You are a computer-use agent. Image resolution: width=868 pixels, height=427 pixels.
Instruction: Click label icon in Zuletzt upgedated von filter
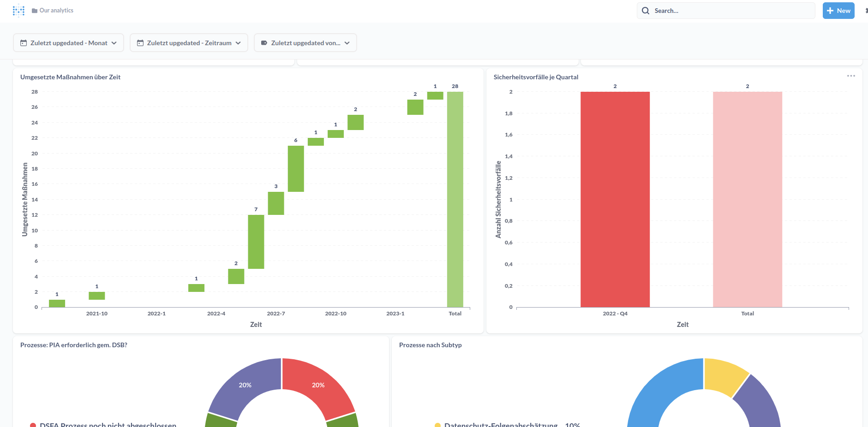(x=264, y=43)
